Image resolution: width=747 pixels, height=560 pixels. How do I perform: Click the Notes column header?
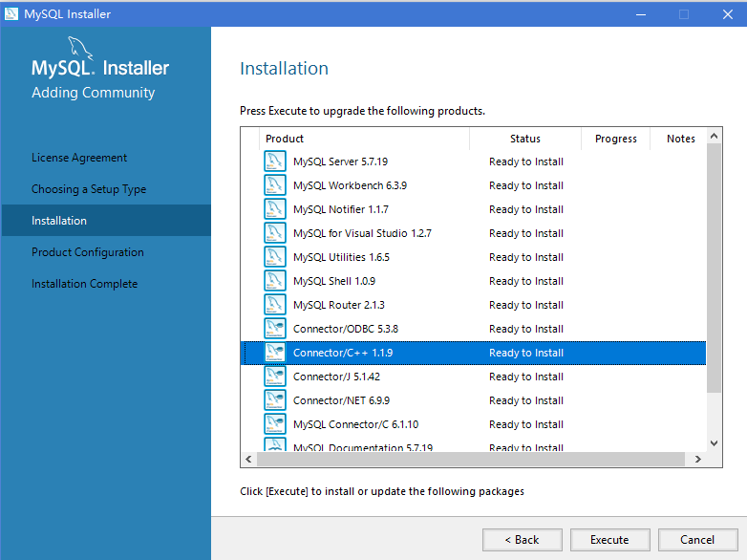click(681, 139)
